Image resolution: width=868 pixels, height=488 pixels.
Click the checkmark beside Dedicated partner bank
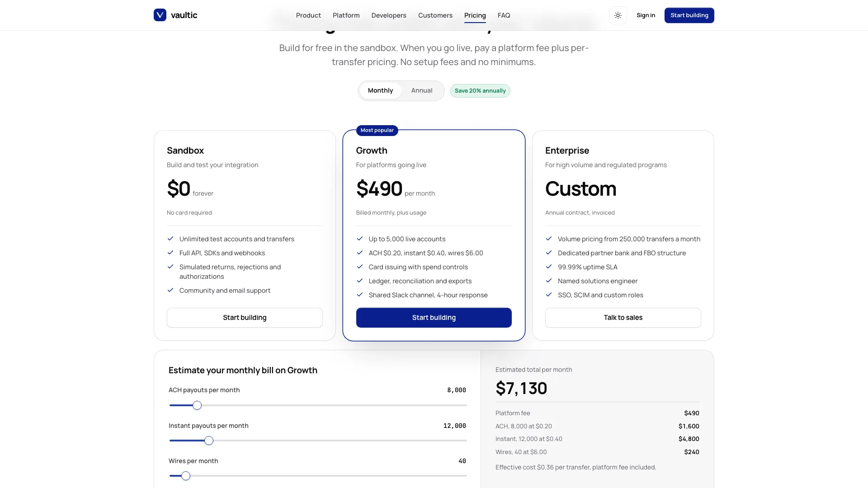coord(549,253)
